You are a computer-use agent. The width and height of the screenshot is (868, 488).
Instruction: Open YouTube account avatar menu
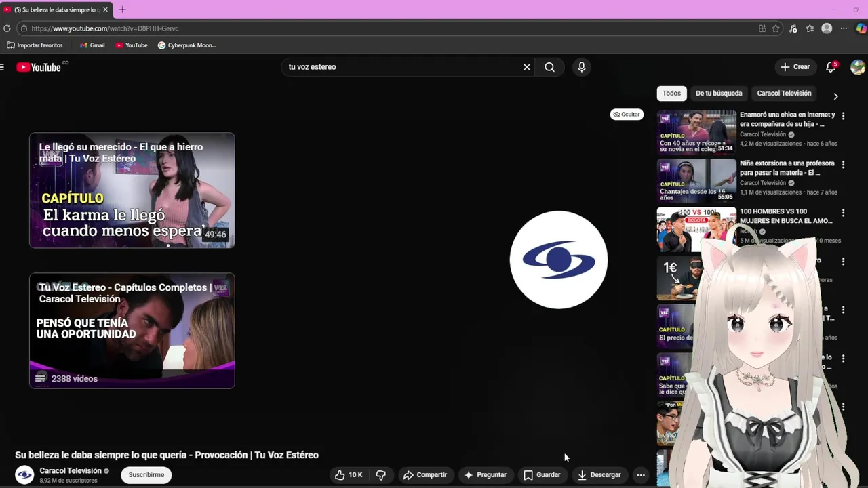[858, 67]
